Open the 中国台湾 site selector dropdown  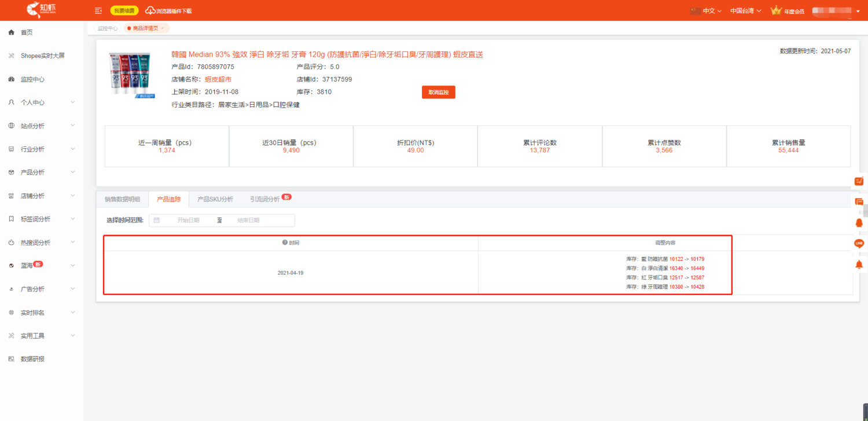click(745, 10)
